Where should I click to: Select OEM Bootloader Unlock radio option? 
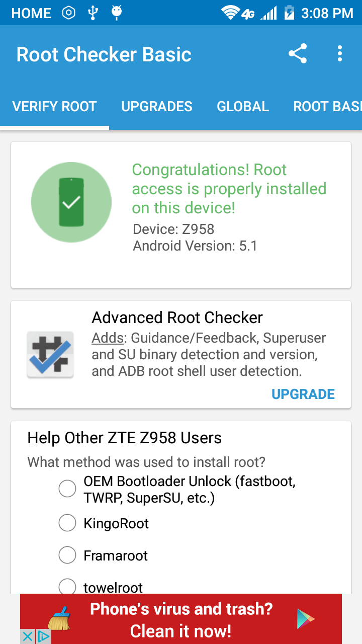tap(67, 489)
